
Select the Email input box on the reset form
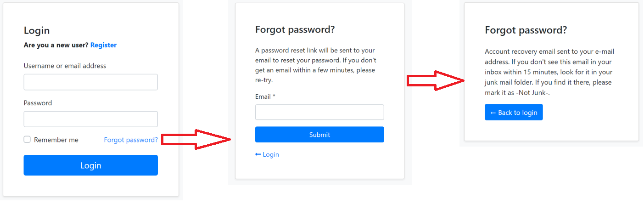[x=319, y=113]
